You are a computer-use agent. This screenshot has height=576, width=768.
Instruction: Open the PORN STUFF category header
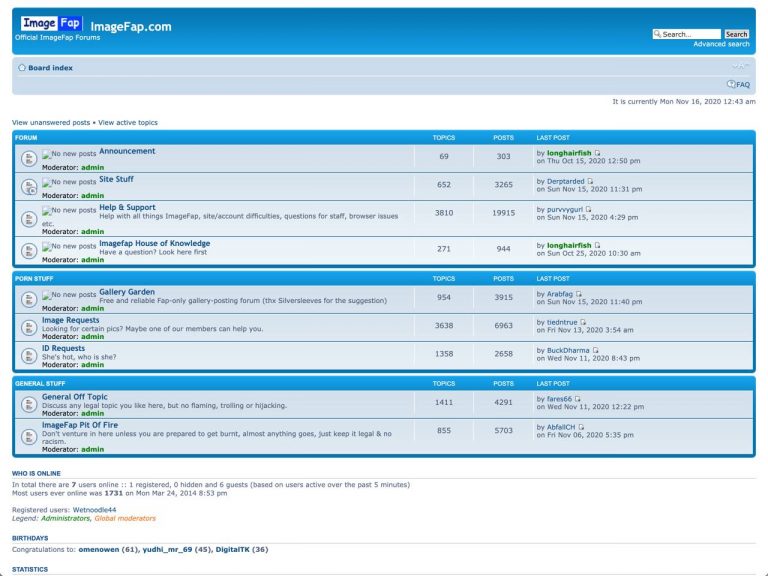34,279
